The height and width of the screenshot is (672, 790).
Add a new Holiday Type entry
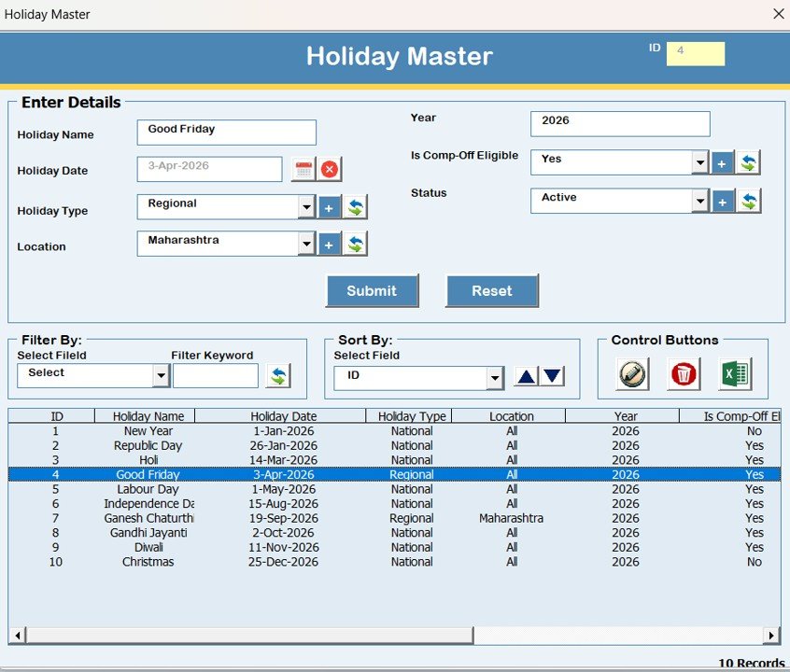pos(330,206)
